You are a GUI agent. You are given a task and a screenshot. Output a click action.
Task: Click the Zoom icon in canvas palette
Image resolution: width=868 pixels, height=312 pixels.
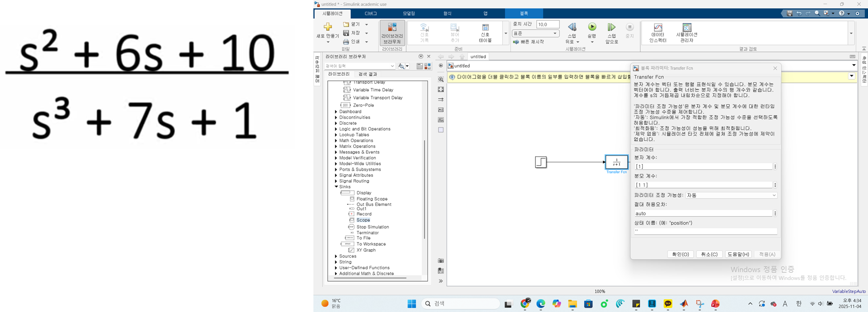[441, 79]
